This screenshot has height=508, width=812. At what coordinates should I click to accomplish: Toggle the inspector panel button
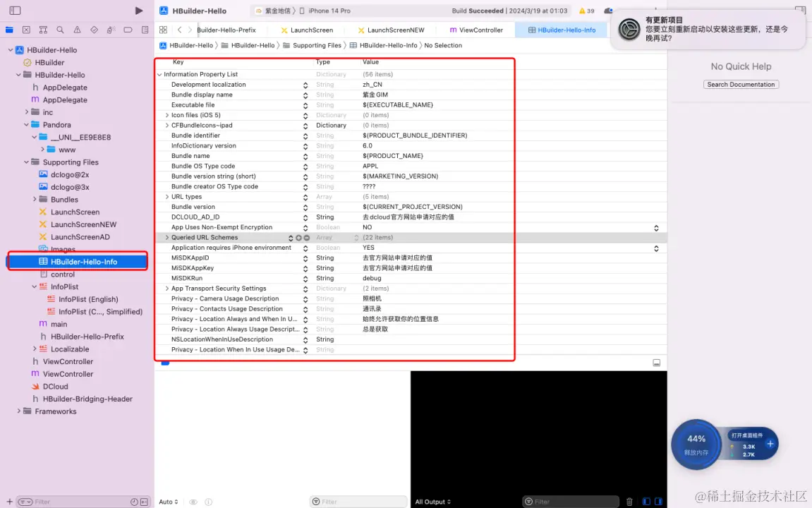(x=800, y=11)
